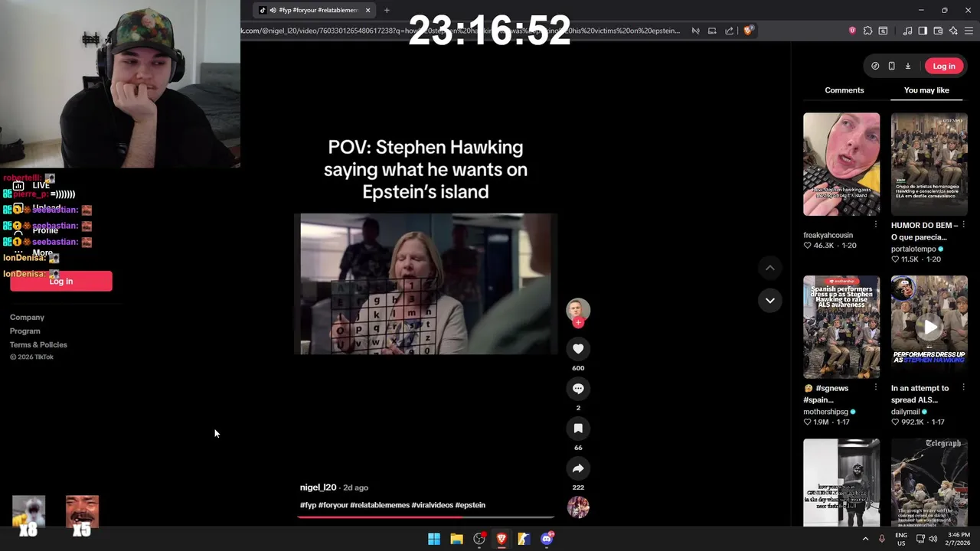Like the video with the heart icon

pyautogui.click(x=578, y=349)
